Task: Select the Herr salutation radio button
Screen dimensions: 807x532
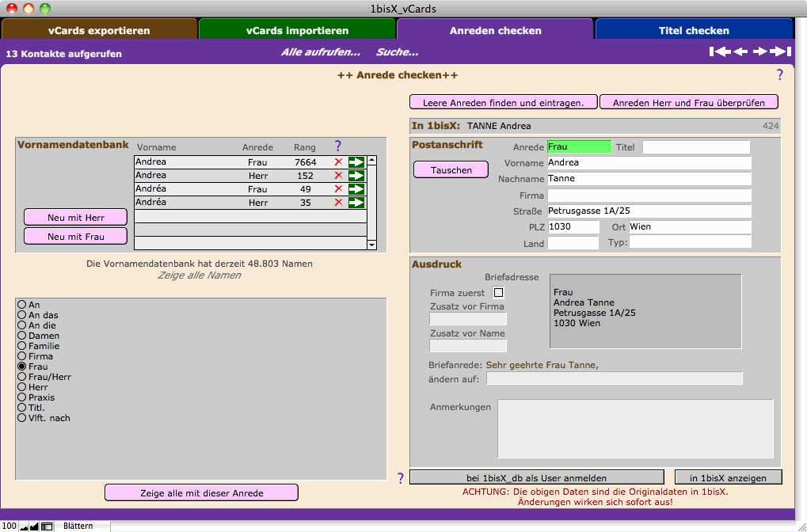Action: pos(22,387)
